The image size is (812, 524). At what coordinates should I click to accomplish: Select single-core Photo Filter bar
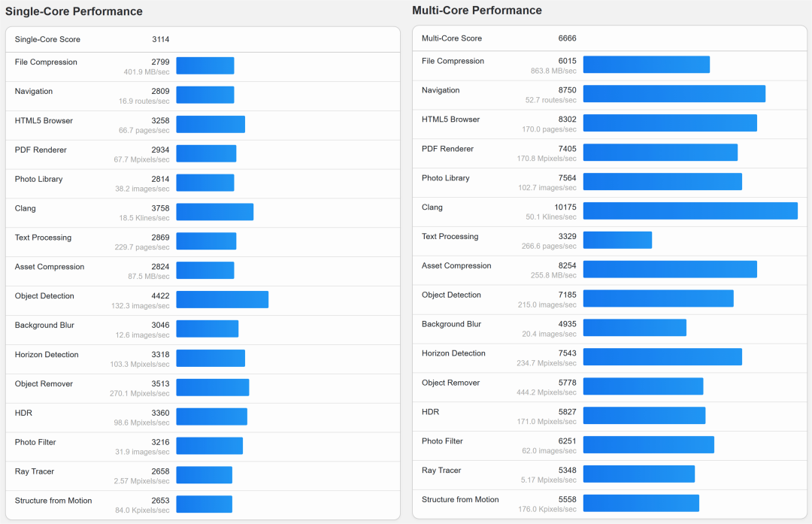tap(210, 446)
